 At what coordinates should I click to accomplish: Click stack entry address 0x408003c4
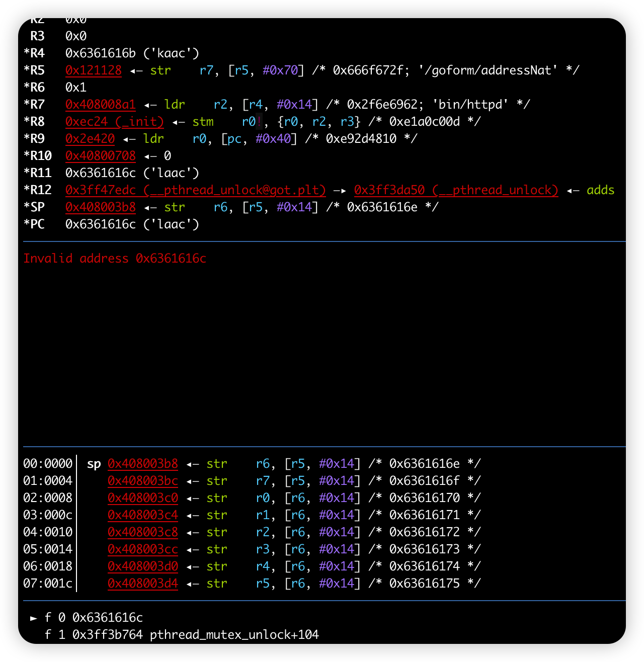[x=143, y=515]
